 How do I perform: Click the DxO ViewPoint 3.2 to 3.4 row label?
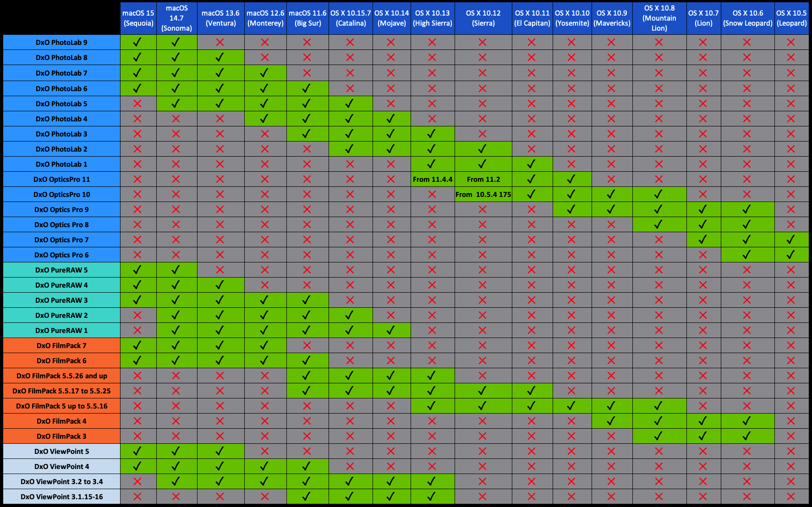61,481
